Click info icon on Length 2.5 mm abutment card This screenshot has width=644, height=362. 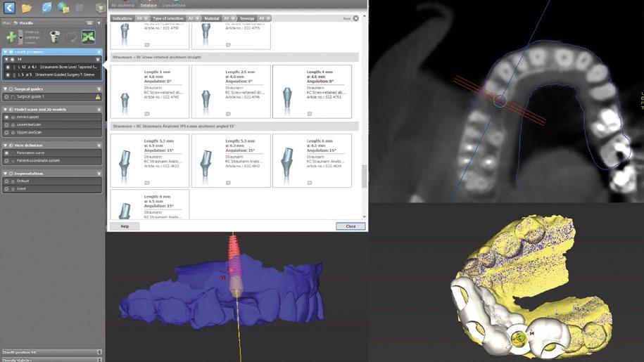pos(228,114)
